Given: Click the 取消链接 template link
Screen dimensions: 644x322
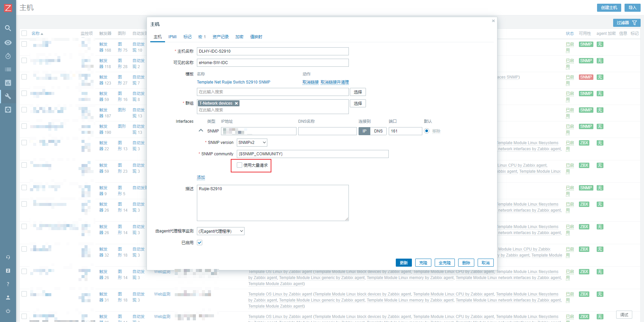Looking at the screenshot, I should click(311, 82).
